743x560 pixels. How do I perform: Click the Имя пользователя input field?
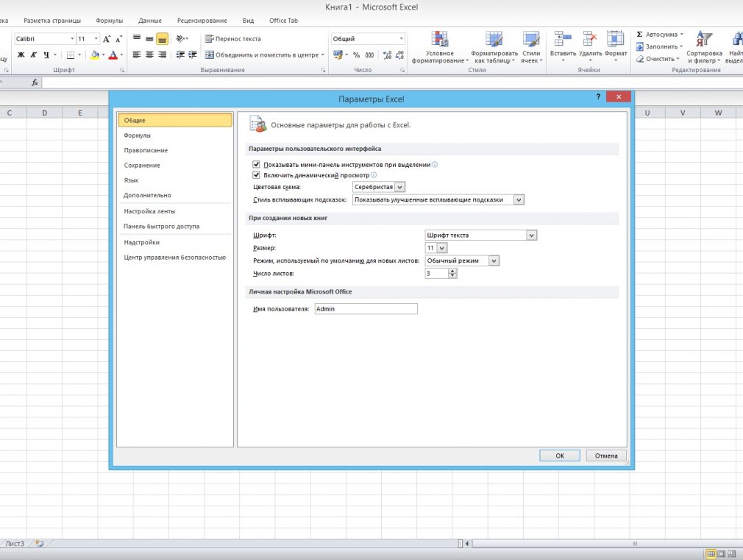pyautogui.click(x=366, y=308)
